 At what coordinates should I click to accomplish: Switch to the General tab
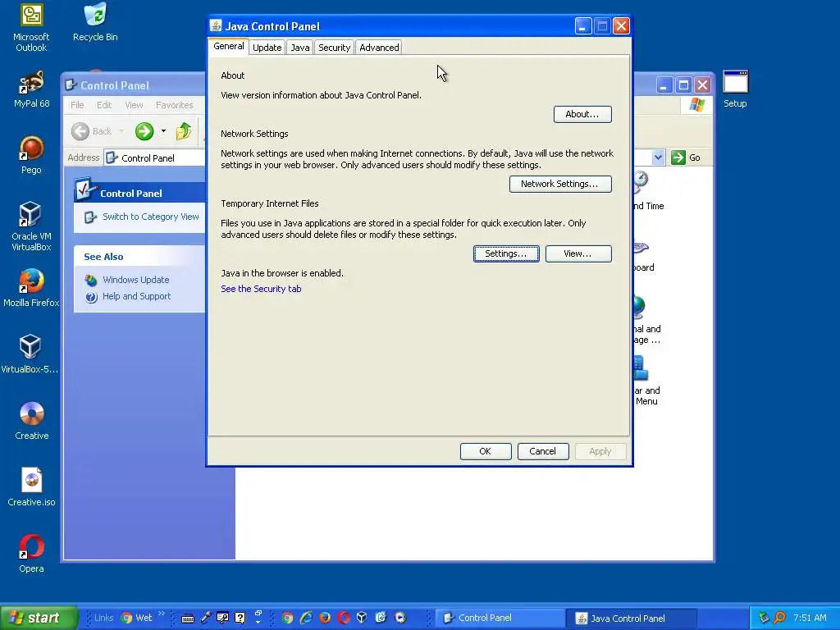coord(229,47)
